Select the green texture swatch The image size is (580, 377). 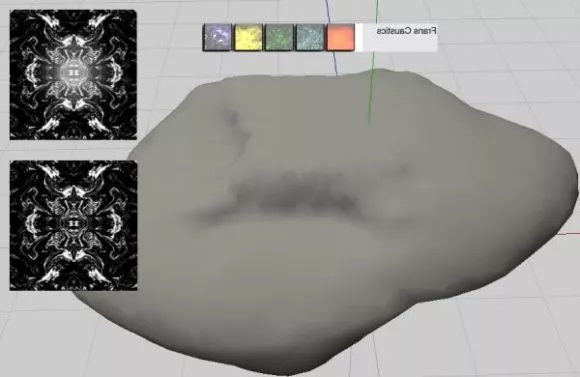point(279,37)
